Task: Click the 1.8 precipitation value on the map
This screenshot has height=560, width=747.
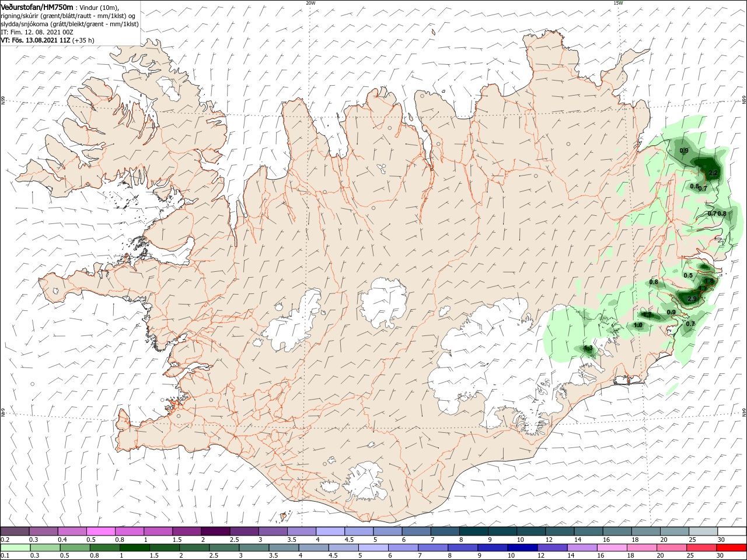Action: tap(709, 282)
